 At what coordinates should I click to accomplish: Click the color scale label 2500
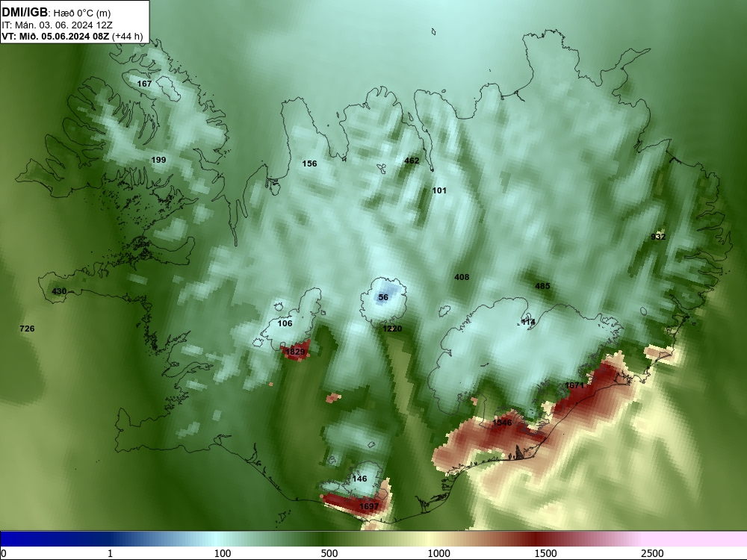point(652,553)
